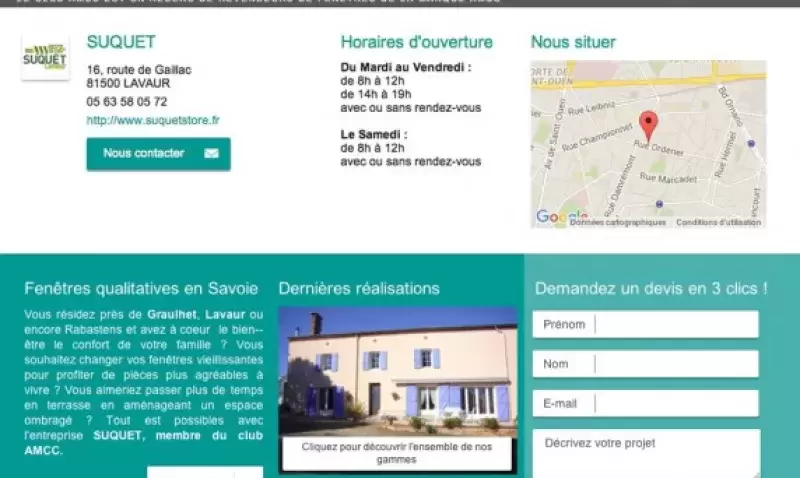Screen dimensions: 800x478
Task: Click the SUQUET heading title
Action: click(121, 42)
